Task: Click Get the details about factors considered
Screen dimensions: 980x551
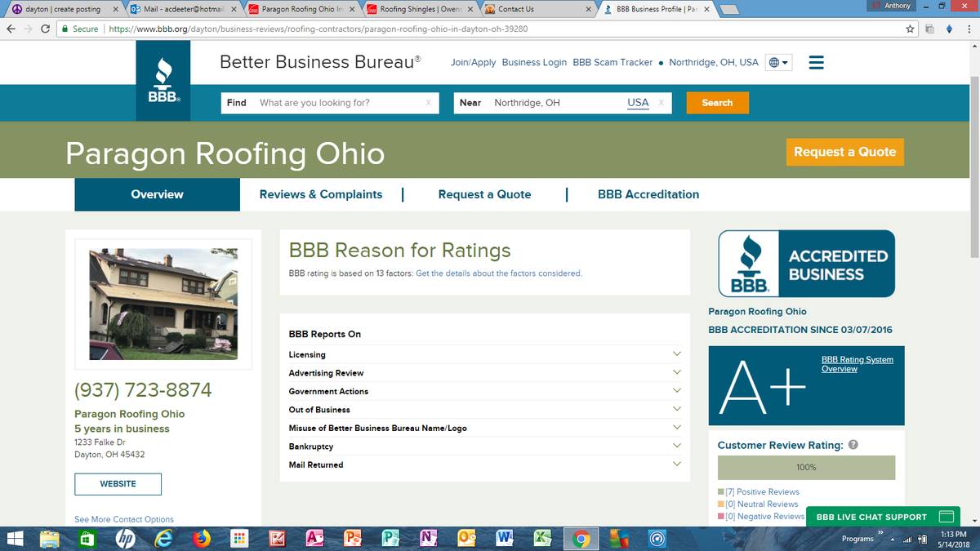Action: coord(499,273)
